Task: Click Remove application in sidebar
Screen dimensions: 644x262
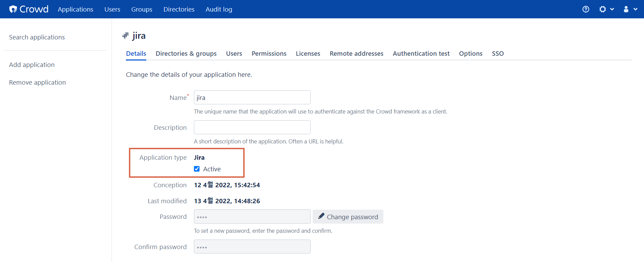Action: coord(37,82)
